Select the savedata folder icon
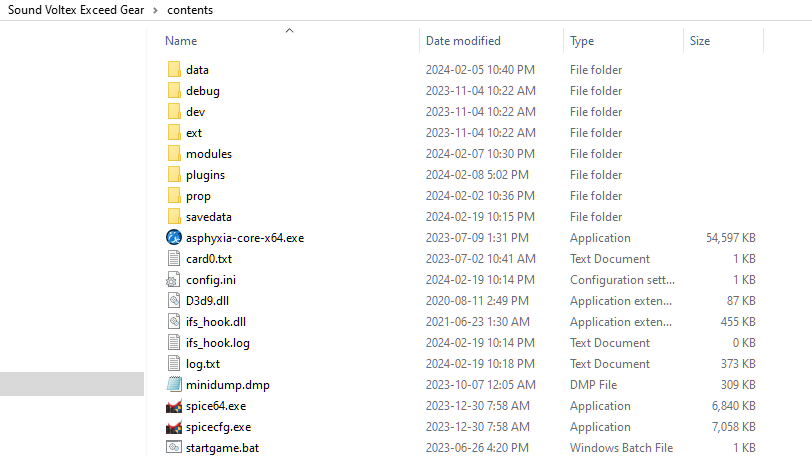 point(174,217)
